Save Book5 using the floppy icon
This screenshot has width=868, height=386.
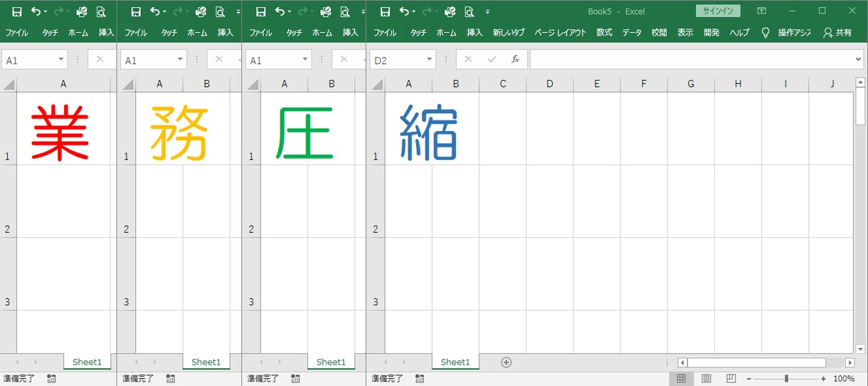pyautogui.click(x=385, y=11)
